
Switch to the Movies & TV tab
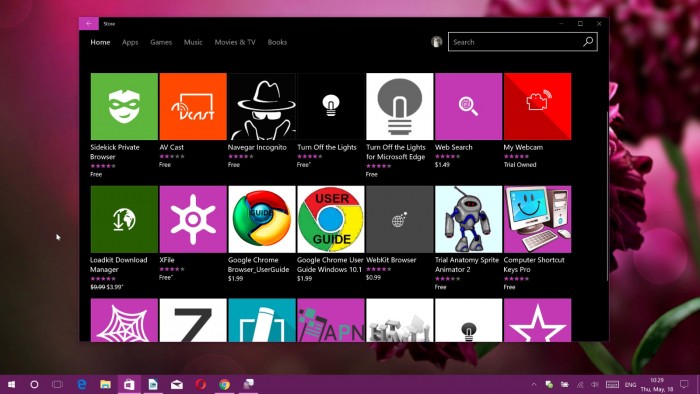(235, 42)
